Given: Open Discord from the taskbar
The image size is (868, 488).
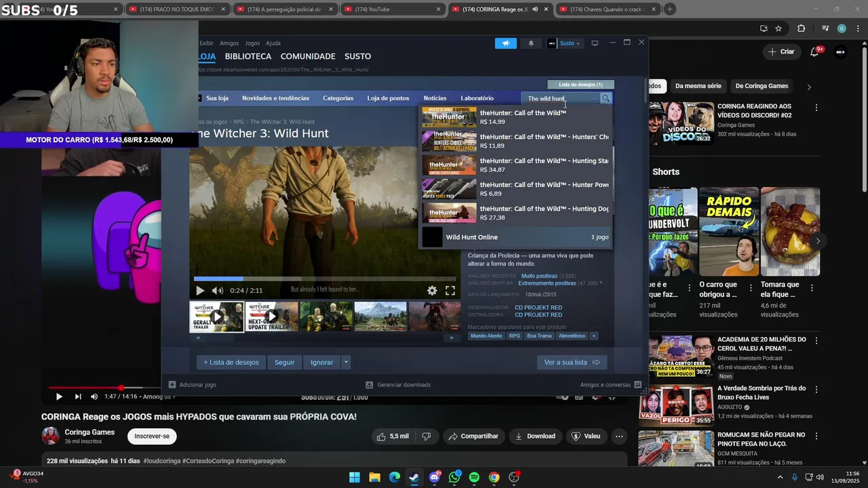Looking at the screenshot, I should coord(435,477).
